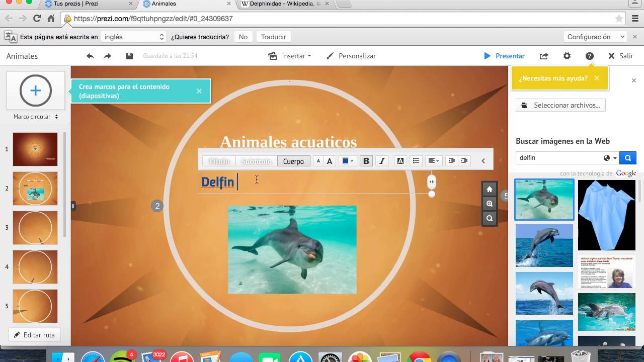Close the ¿Necesitas más ayuda? popup
Image resolution: width=644 pixels, height=362 pixels.
pyautogui.click(x=597, y=78)
